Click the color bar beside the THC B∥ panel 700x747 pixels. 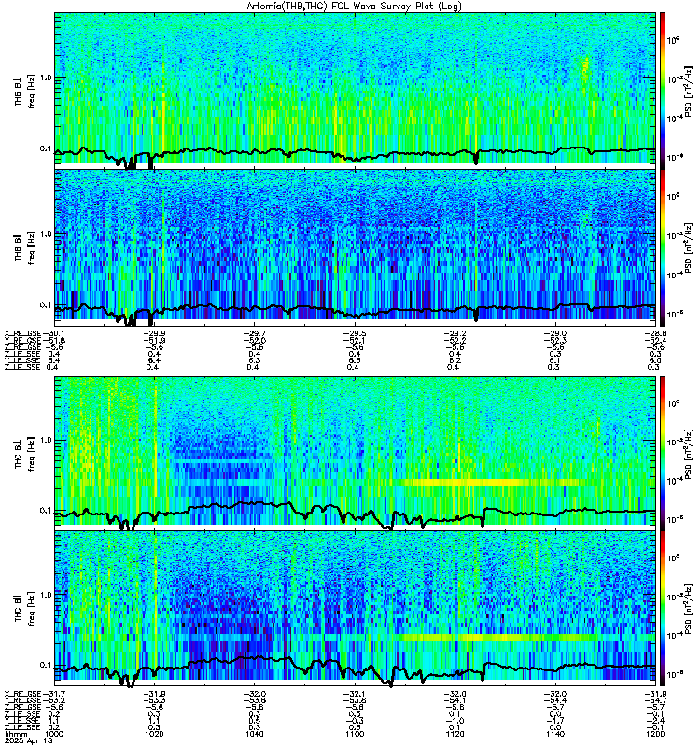click(x=663, y=609)
